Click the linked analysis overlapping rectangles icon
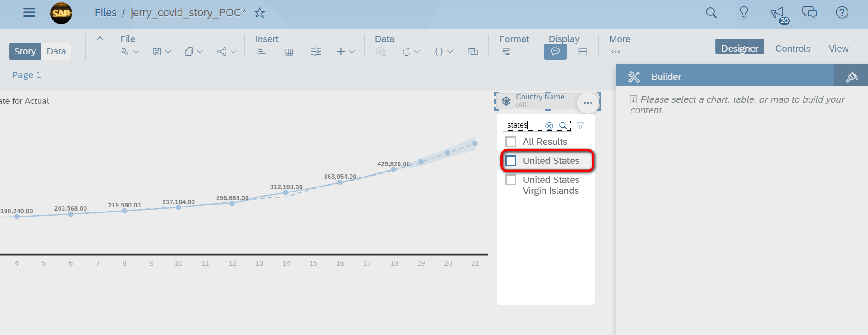The image size is (868, 335). (x=473, y=52)
